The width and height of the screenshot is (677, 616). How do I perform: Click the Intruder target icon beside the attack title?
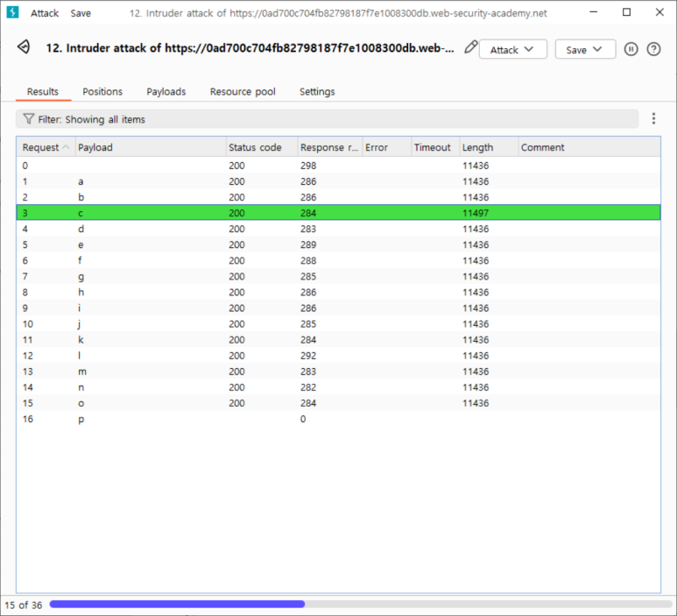(24, 46)
